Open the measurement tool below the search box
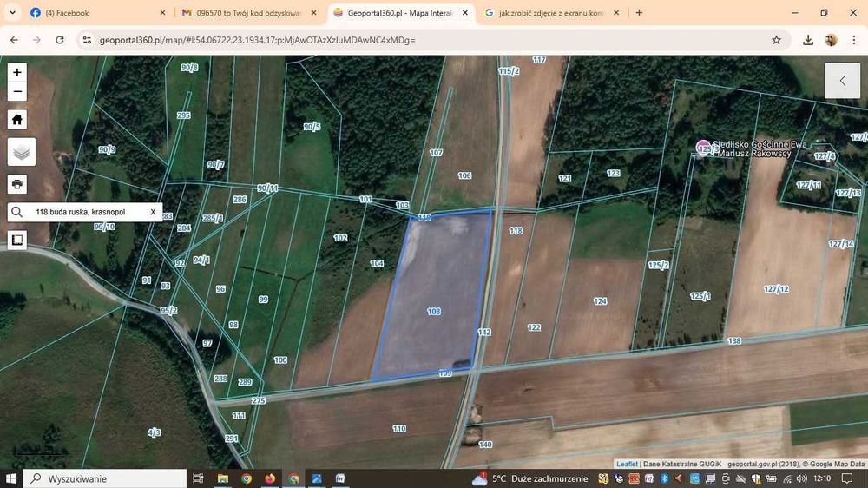This screenshot has width=868, height=488. (x=17, y=240)
